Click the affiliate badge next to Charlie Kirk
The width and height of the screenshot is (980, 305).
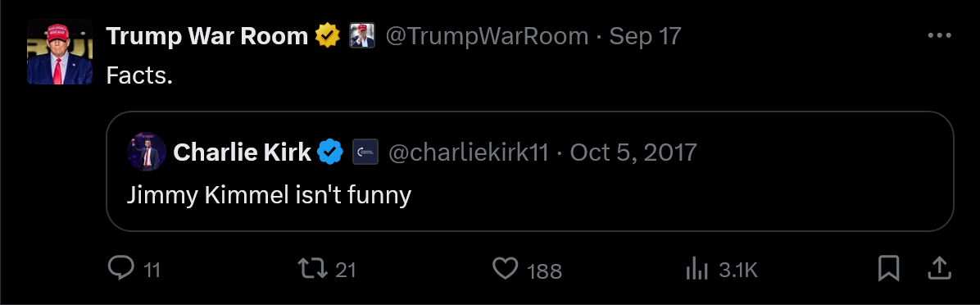pos(365,152)
